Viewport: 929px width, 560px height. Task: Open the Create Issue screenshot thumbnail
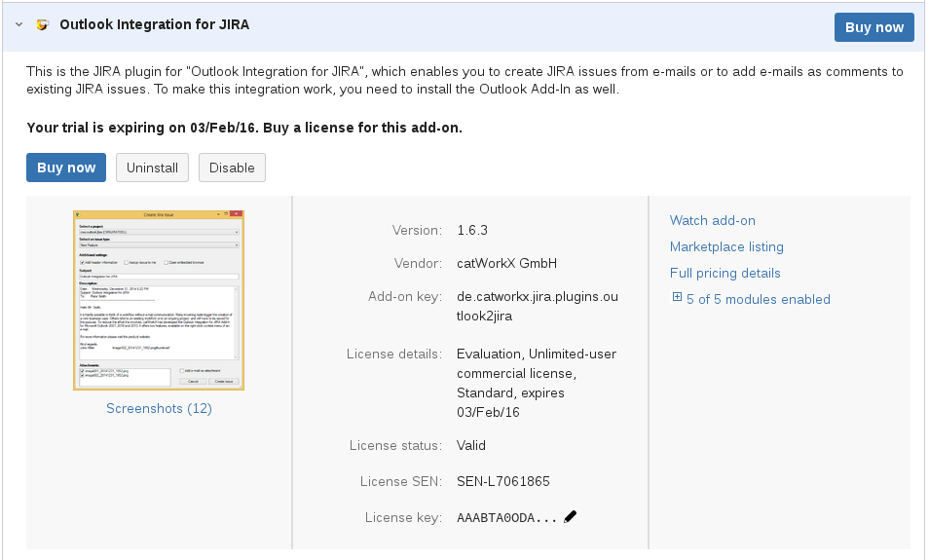(x=159, y=300)
